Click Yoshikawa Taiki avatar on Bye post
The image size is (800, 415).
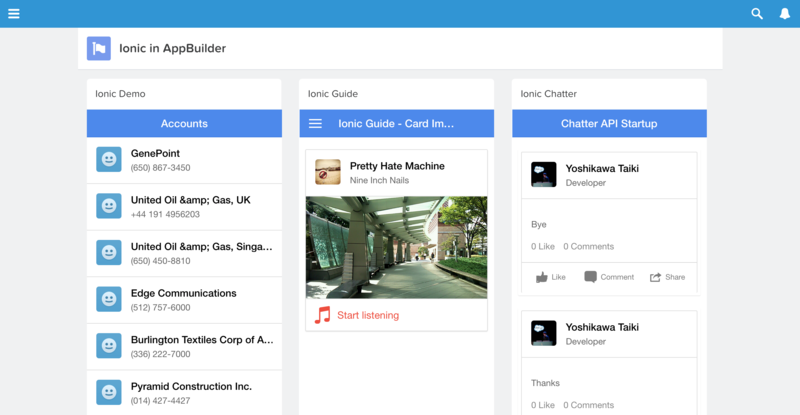point(543,175)
